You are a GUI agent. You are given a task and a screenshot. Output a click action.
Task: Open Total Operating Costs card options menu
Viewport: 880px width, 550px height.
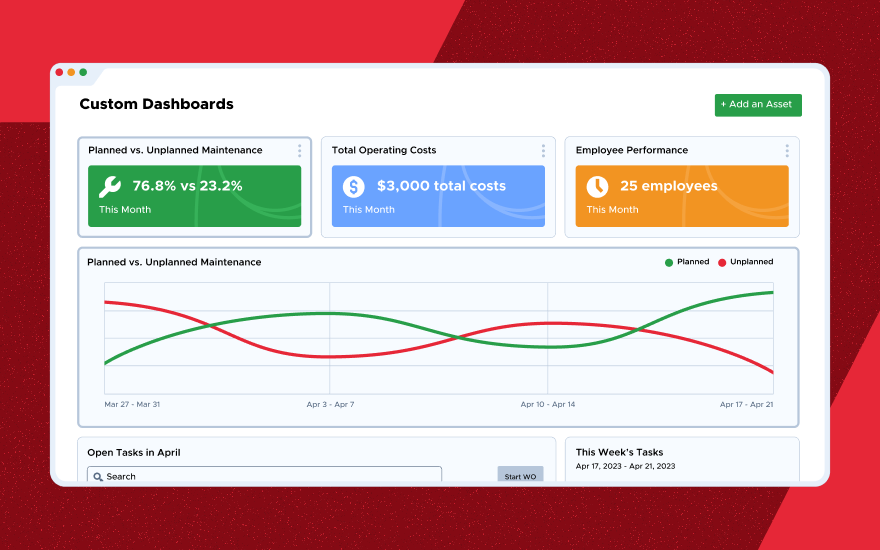(x=543, y=151)
